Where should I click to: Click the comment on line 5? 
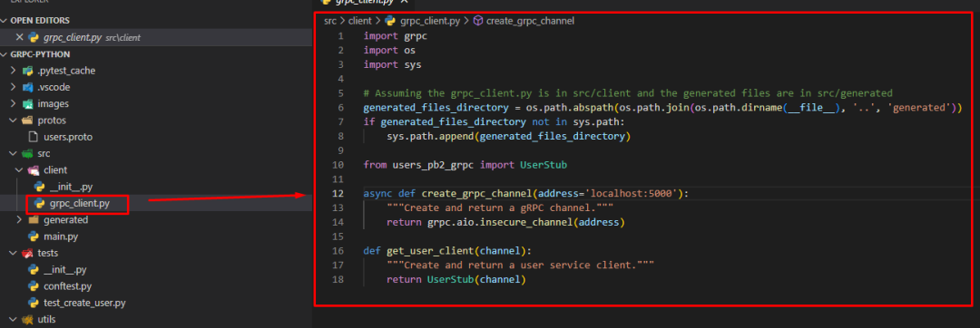pyautogui.click(x=628, y=93)
